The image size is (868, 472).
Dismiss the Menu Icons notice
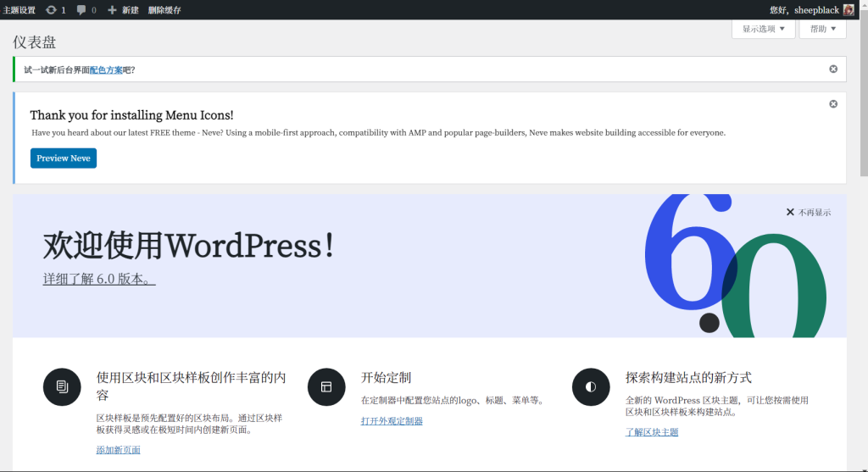coord(833,104)
